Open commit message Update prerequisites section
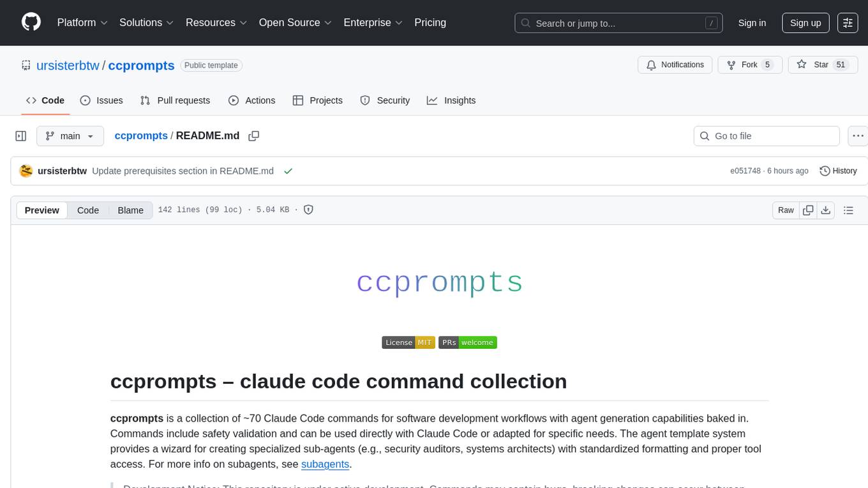 (x=183, y=171)
